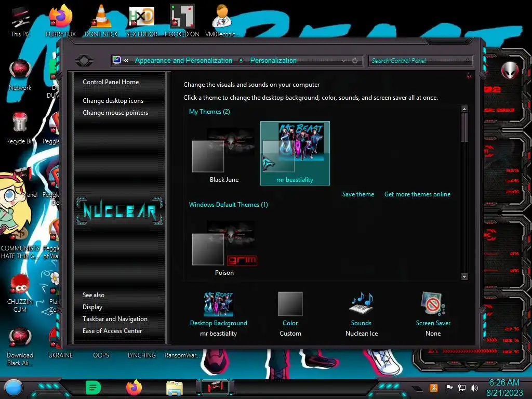Open the Sounds keyboard icon

tap(361, 303)
